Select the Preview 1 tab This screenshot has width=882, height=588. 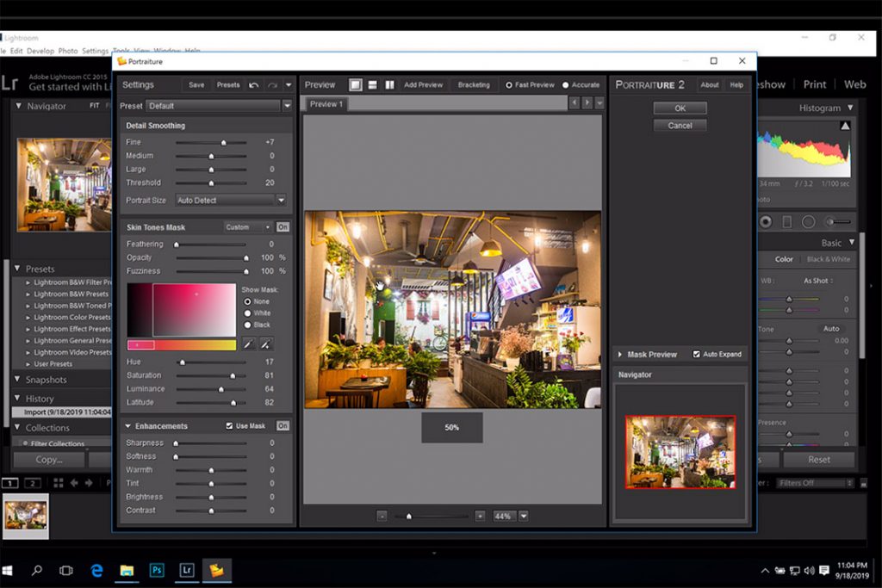click(326, 104)
